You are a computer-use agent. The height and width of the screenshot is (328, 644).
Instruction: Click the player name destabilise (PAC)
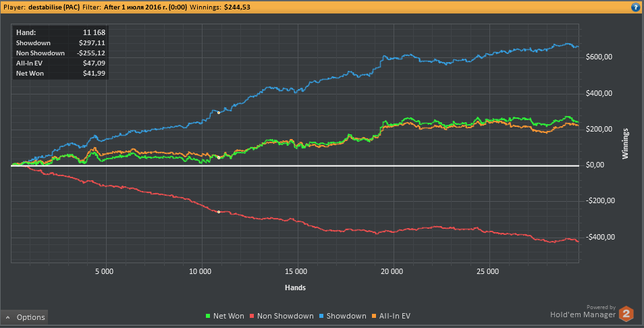[55, 7]
